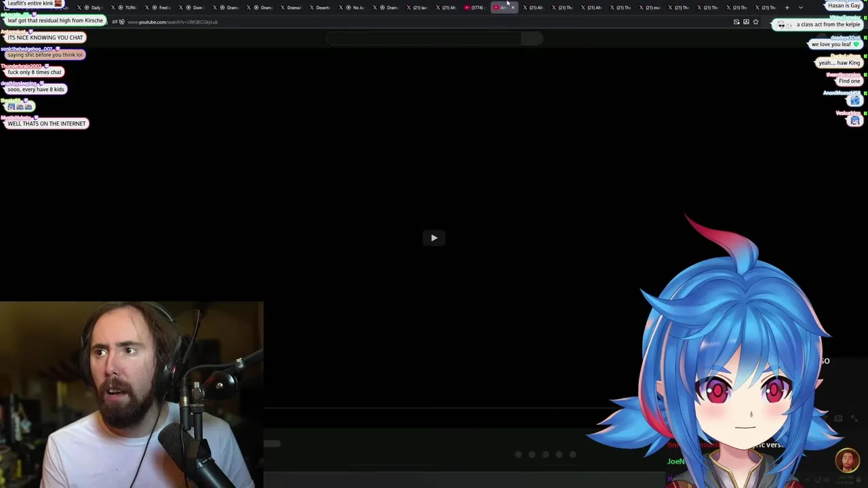Click the youtube.com address bar URL

point(172,22)
